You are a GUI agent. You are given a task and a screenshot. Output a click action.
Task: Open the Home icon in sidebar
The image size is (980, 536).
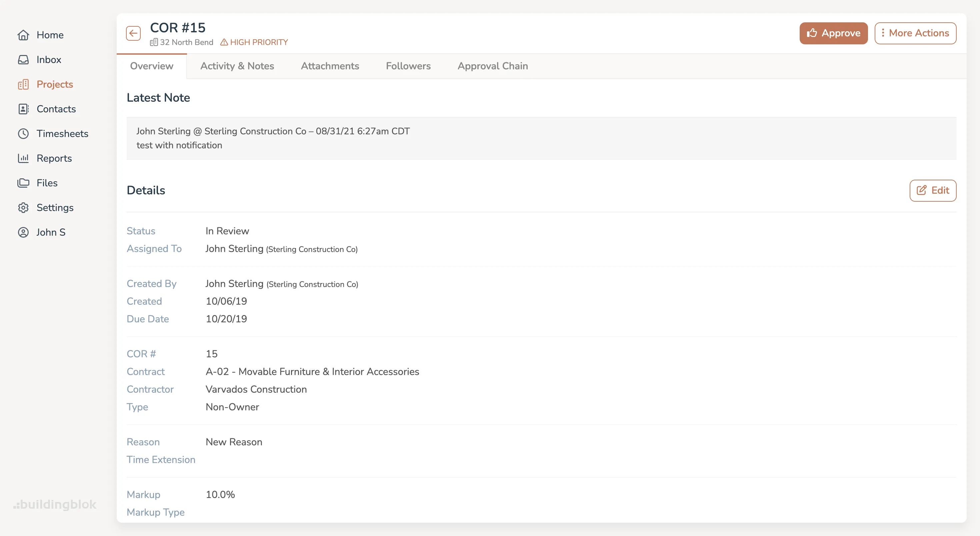point(24,35)
